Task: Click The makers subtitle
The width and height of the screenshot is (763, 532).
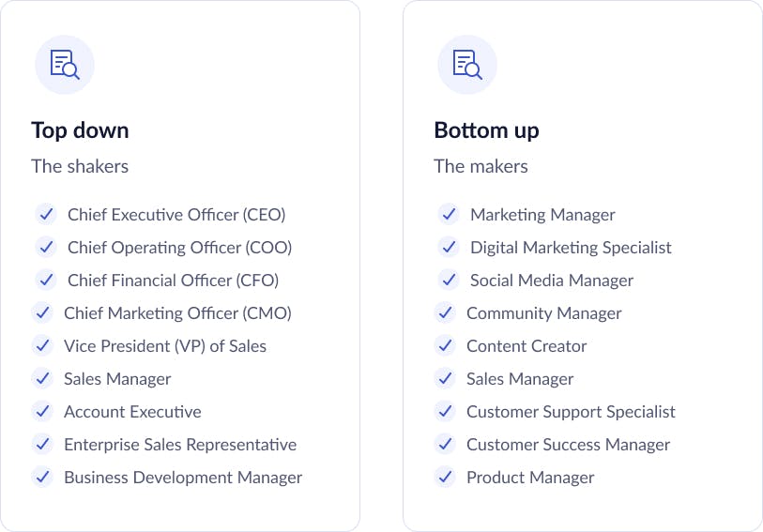Action: [x=481, y=166]
